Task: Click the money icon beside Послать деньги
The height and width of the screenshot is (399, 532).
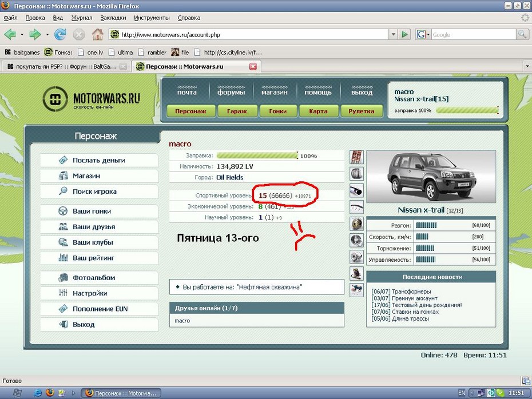Action: (63, 160)
